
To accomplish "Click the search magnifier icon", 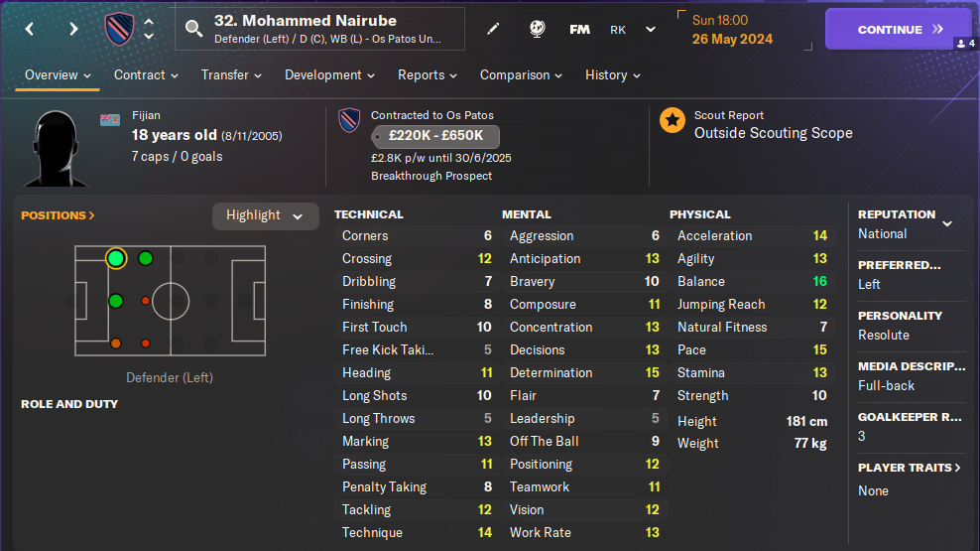I will point(193,29).
